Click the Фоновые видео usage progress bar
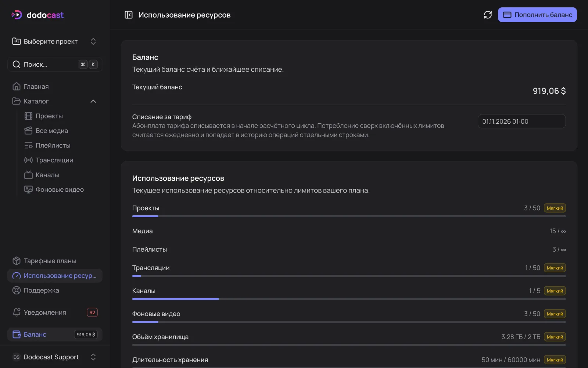 (349, 322)
